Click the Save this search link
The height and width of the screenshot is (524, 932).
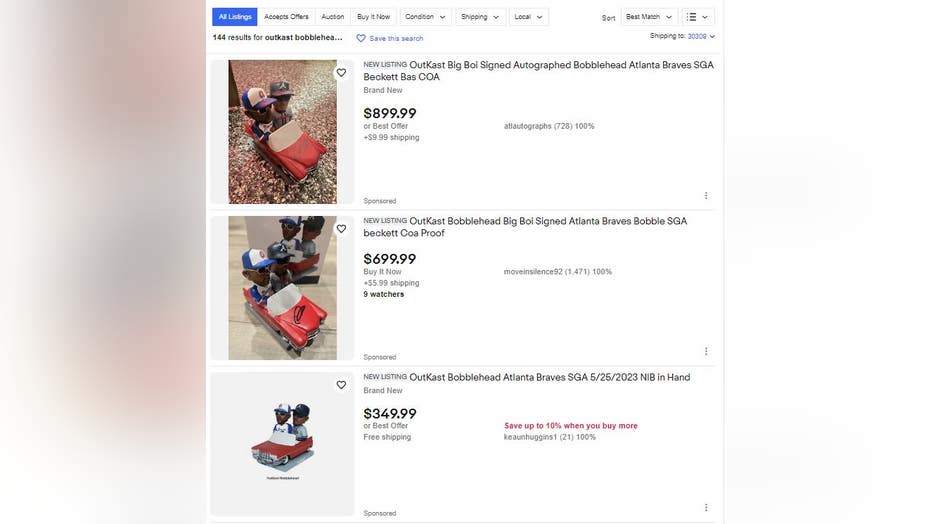(x=396, y=39)
